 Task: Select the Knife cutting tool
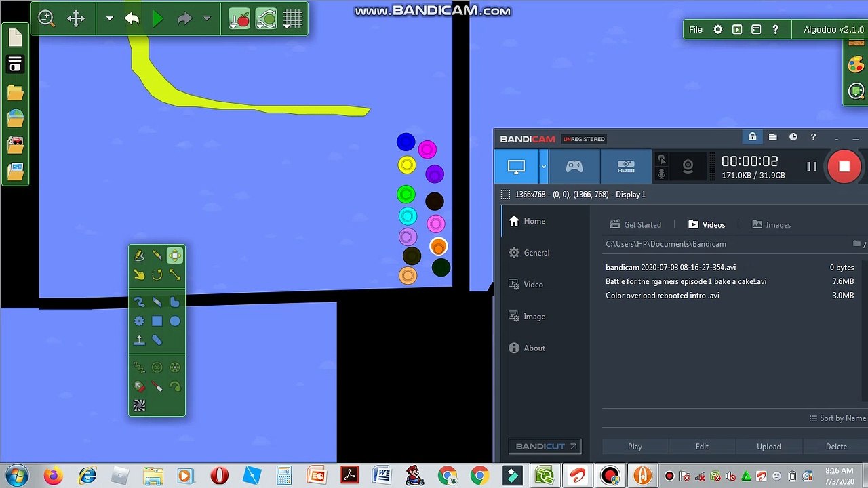tap(157, 256)
